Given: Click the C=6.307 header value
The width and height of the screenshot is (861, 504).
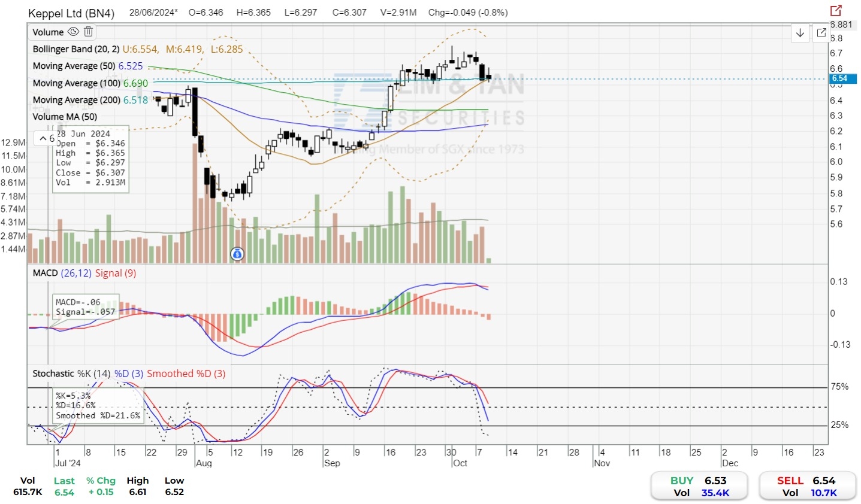Looking at the screenshot, I should click(x=349, y=13).
